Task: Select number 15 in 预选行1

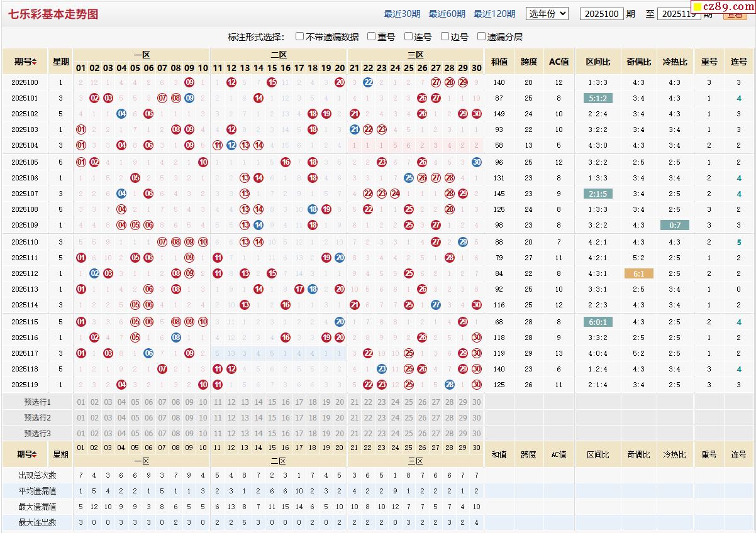Action: click(x=272, y=402)
